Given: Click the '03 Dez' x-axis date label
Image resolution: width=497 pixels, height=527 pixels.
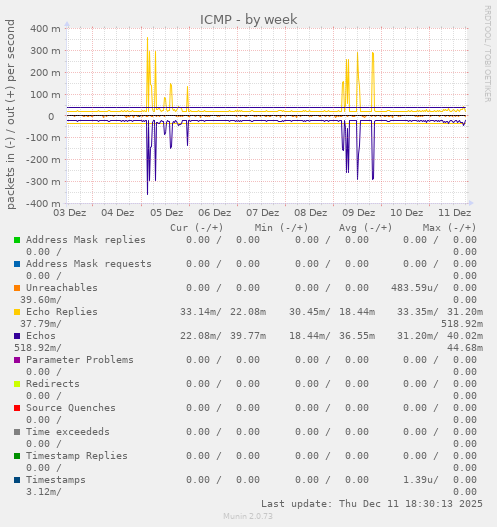Looking at the screenshot, I should point(70,213).
